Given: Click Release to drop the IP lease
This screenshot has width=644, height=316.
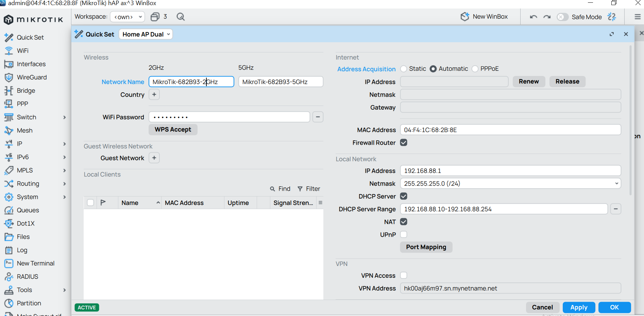Looking at the screenshot, I should click(x=567, y=81).
